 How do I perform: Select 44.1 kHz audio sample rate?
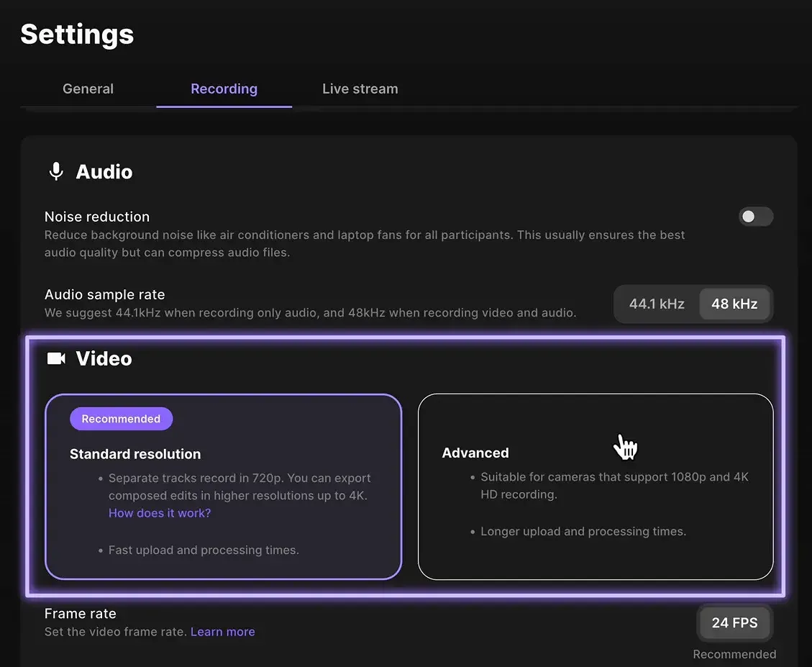(x=656, y=304)
